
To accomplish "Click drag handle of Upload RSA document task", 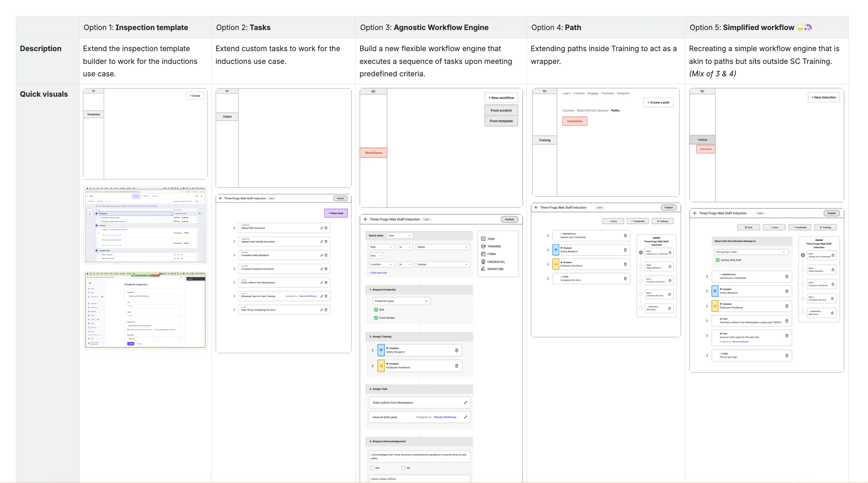I will point(234,228).
